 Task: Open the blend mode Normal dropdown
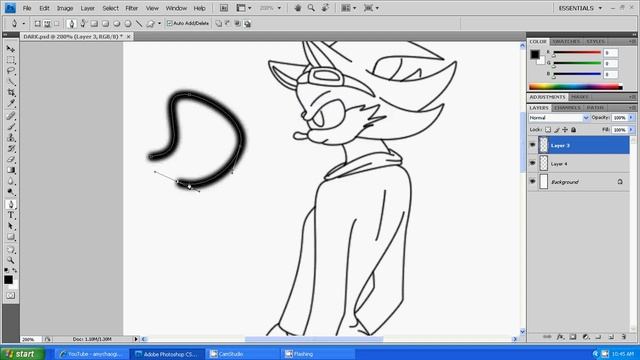[559, 118]
